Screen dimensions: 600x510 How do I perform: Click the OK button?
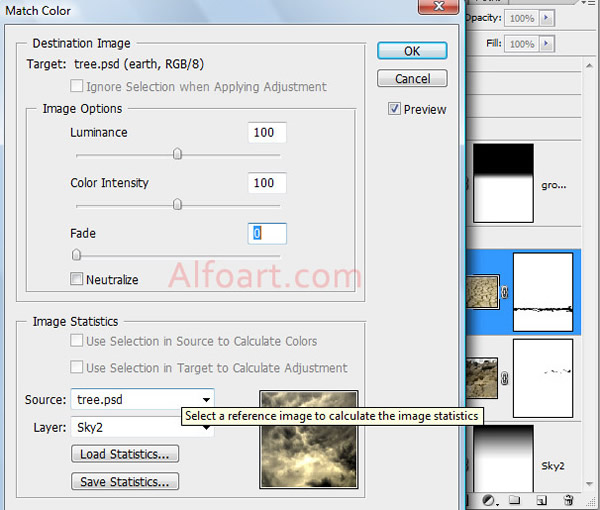click(412, 51)
